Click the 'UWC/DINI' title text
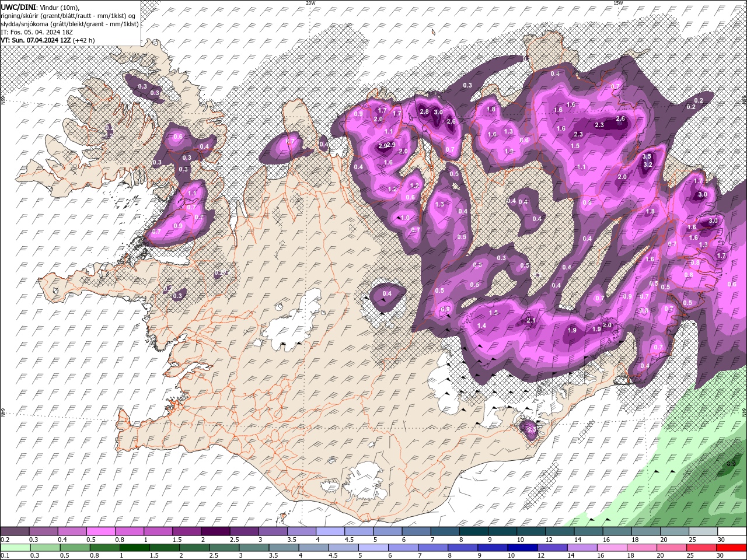This screenshot has width=747, height=560. click(x=18, y=7)
